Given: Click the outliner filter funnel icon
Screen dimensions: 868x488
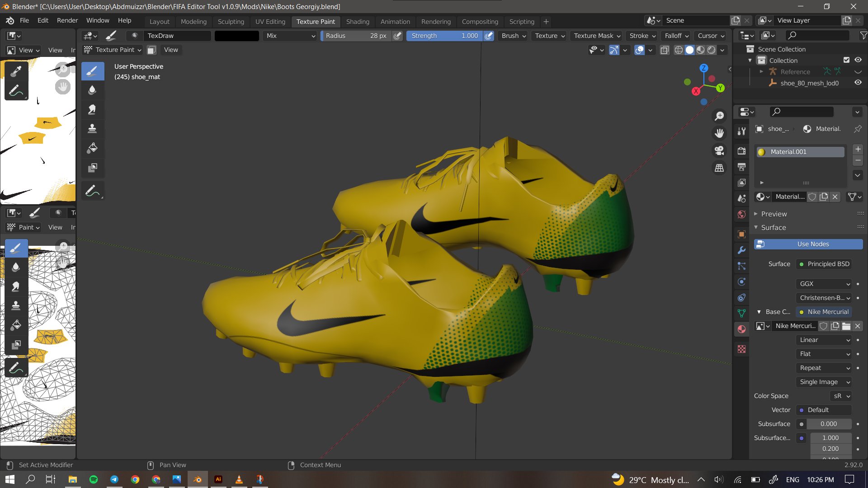Looking at the screenshot, I should point(863,35).
